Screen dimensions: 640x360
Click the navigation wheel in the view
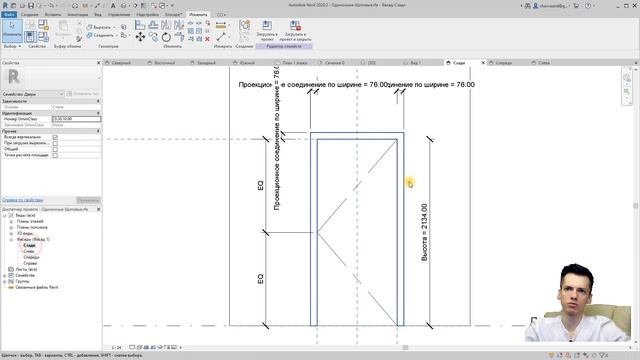click(x=627, y=78)
